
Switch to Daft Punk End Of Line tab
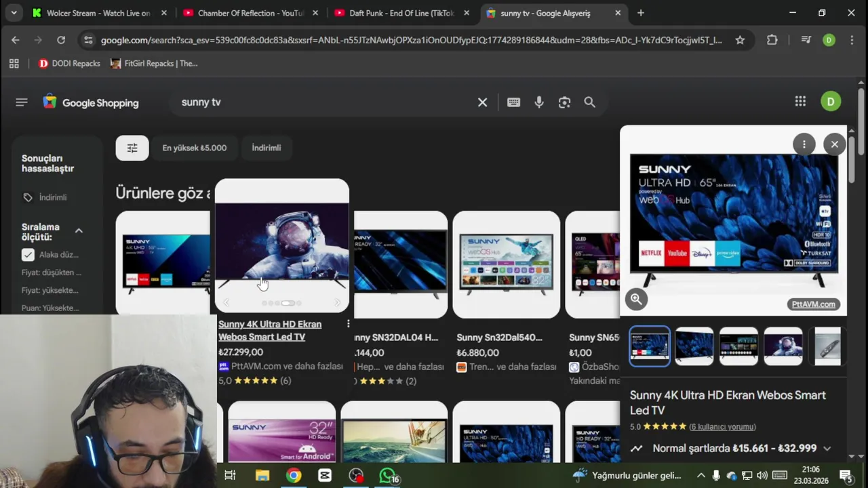401,13
